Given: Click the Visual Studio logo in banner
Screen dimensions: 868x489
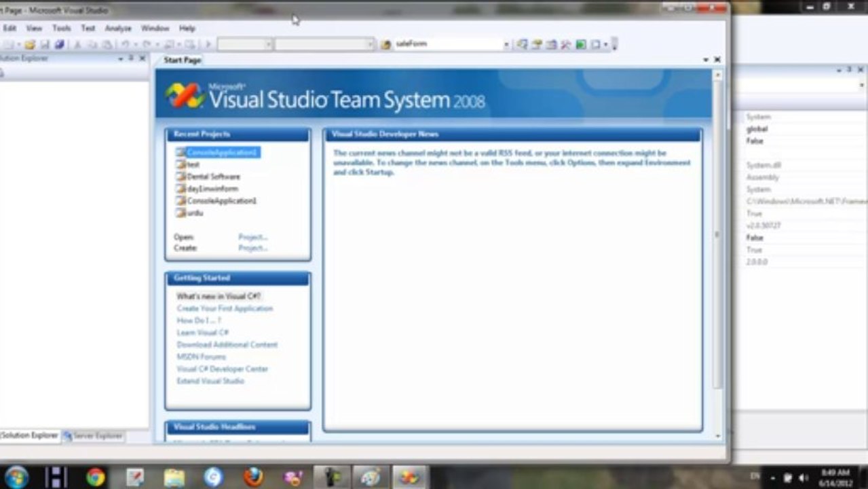Looking at the screenshot, I should 185,96.
